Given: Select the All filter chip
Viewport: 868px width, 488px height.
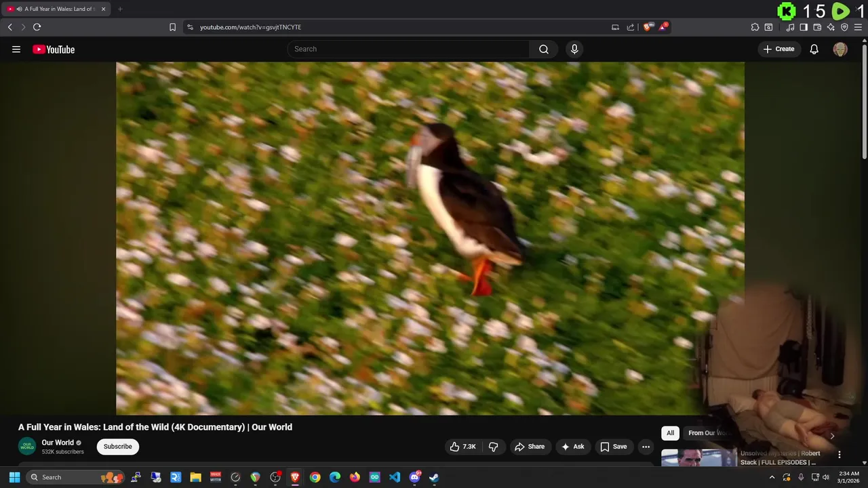Looking at the screenshot, I should [x=670, y=433].
